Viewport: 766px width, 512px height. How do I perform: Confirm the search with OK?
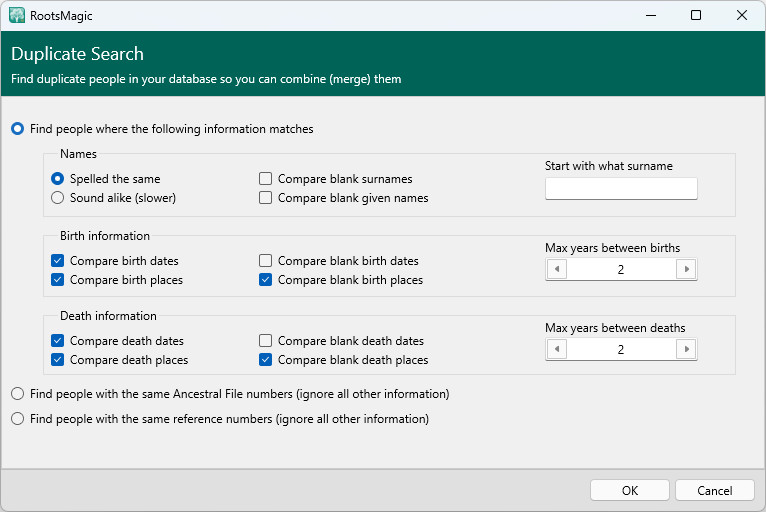[x=630, y=491]
